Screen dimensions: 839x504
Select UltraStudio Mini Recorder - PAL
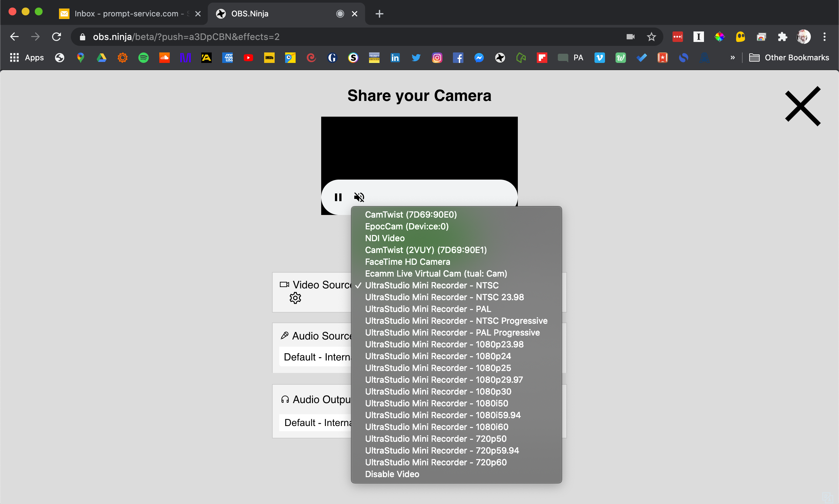coord(427,309)
